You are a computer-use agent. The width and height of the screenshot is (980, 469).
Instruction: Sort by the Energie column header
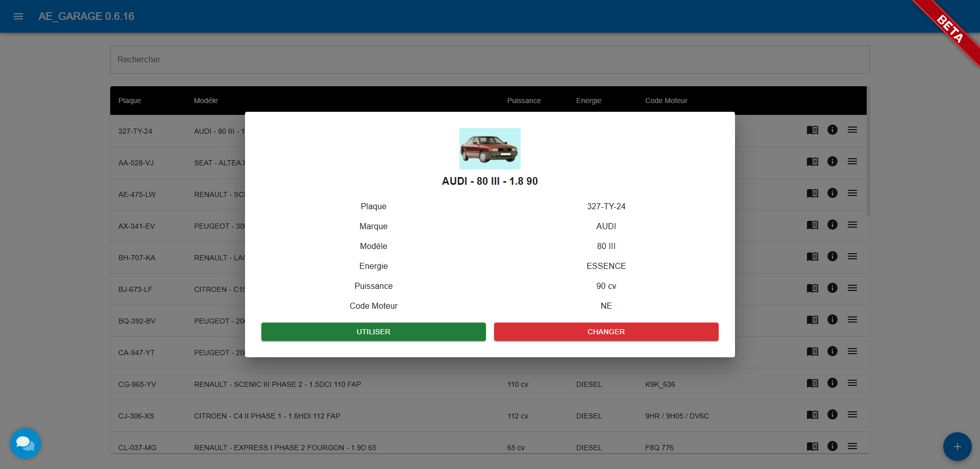point(589,101)
